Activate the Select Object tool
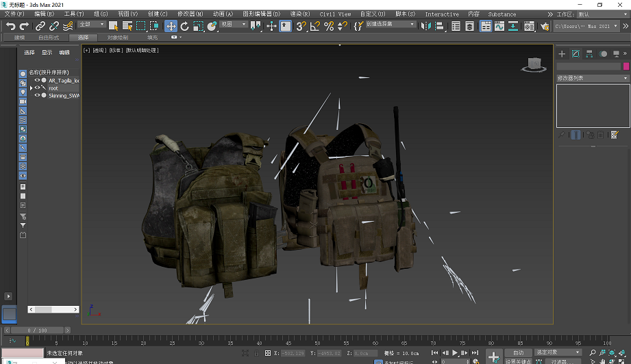Screen dimensions: 631x364 click(114, 26)
